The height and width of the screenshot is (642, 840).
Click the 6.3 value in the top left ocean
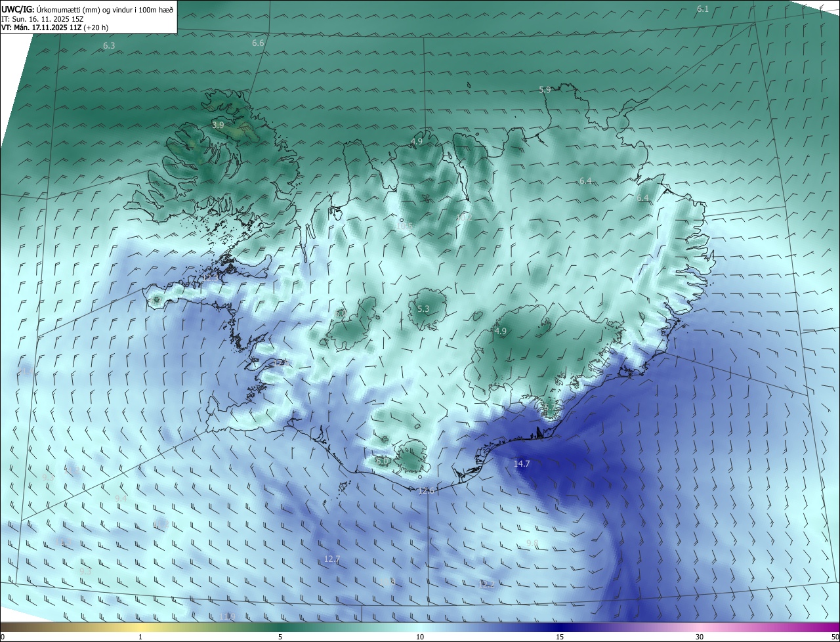tap(109, 46)
